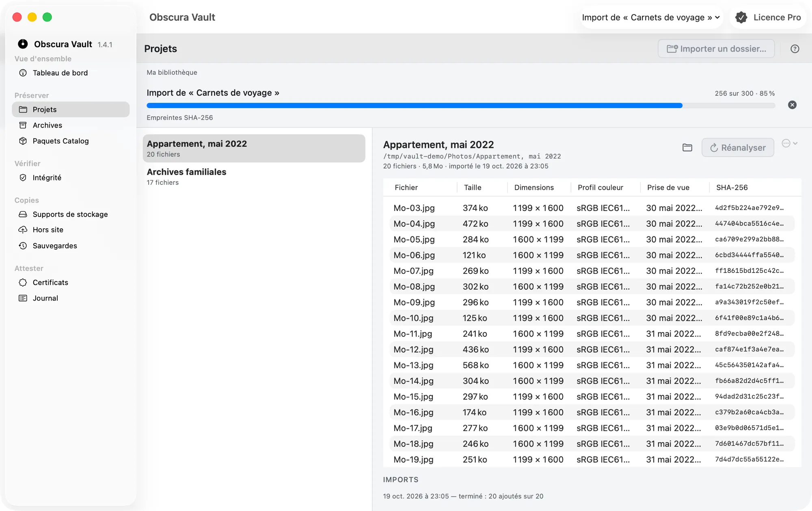Select file row Mo-03.jpg
The width and height of the screenshot is (812, 511).
click(x=592, y=208)
